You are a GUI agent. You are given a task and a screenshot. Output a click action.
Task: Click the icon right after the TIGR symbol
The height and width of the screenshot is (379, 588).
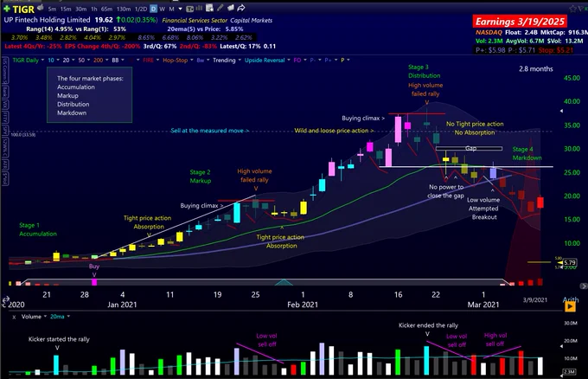(x=40, y=8)
